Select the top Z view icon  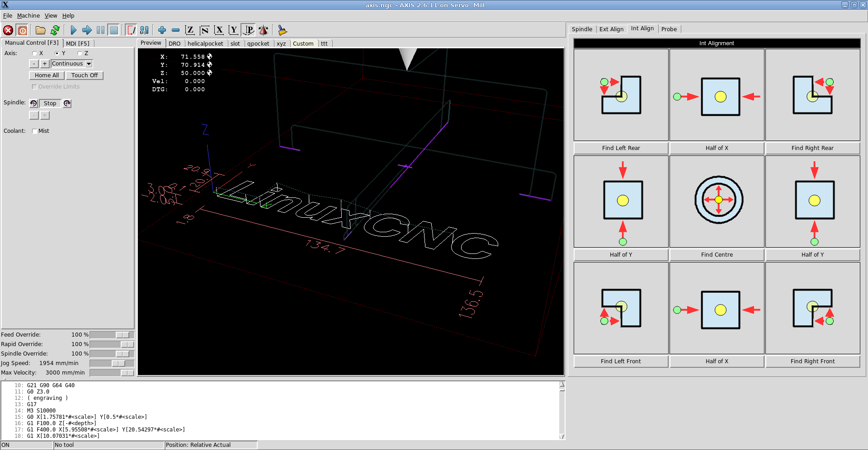pyautogui.click(x=190, y=30)
